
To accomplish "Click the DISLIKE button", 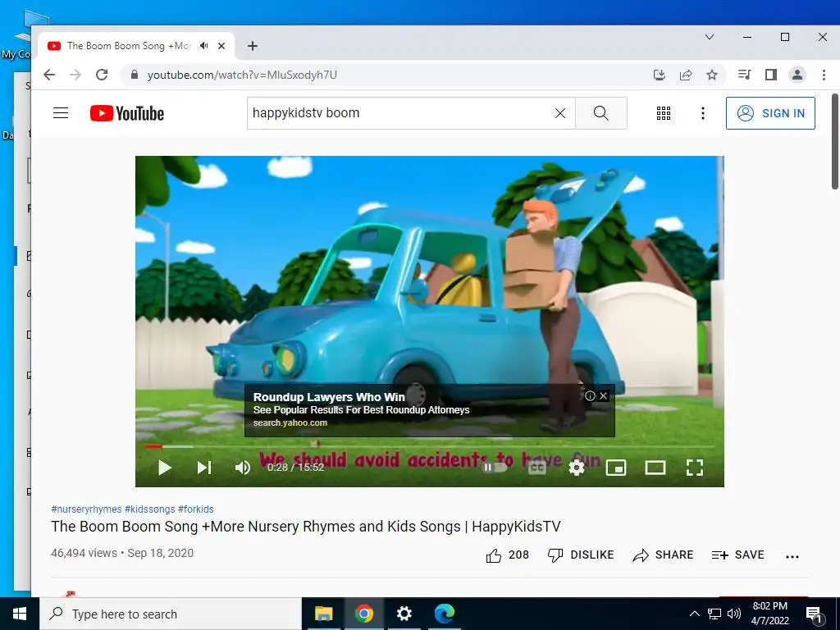I will (581, 555).
